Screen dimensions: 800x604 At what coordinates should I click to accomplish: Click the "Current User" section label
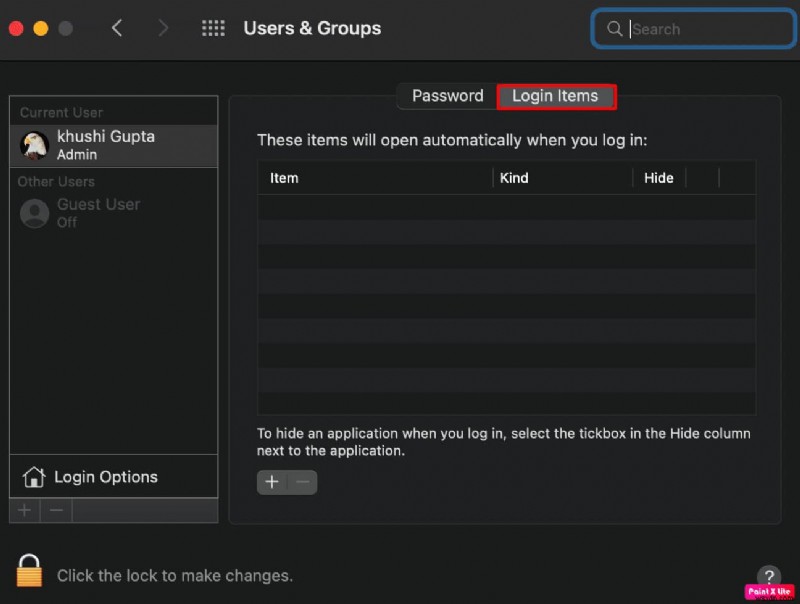pyautogui.click(x=61, y=112)
